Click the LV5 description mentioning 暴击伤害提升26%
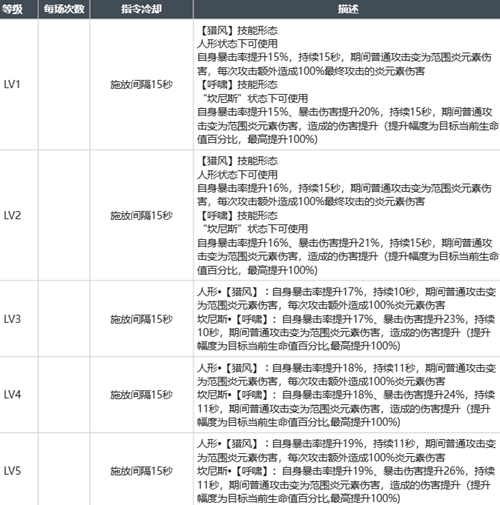The height and width of the screenshot is (505, 500). pos(347,471)
